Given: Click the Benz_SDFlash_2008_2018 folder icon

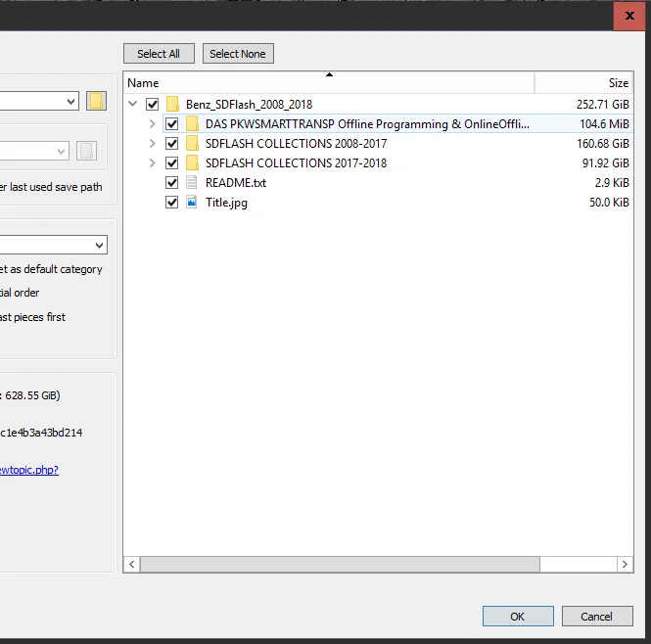Looking at the screenshot, I should [172, 104].
